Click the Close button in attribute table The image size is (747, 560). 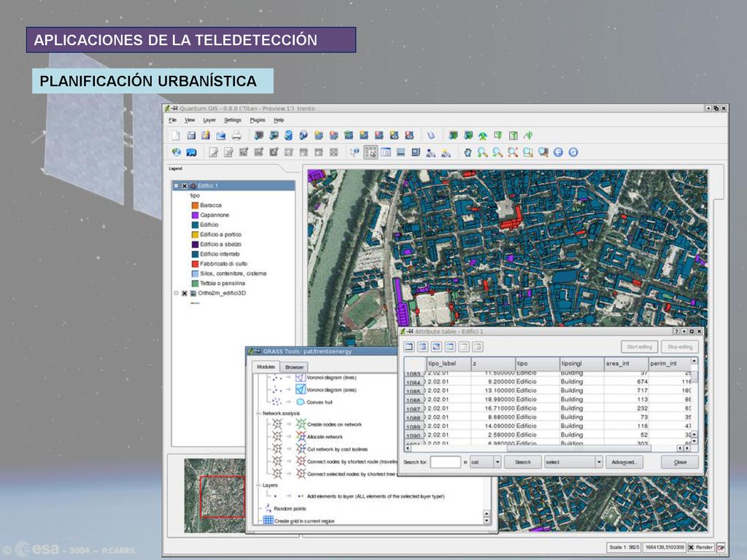pyautogui.click(x=680, y=462)
